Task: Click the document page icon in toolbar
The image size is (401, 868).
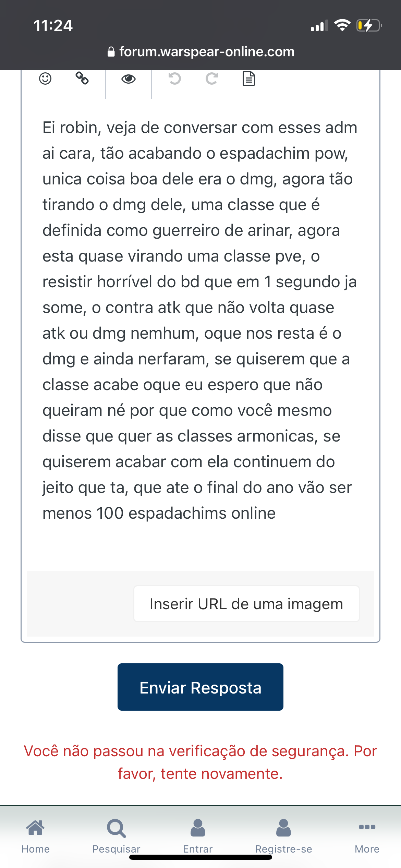Action: tap(249, 79)
